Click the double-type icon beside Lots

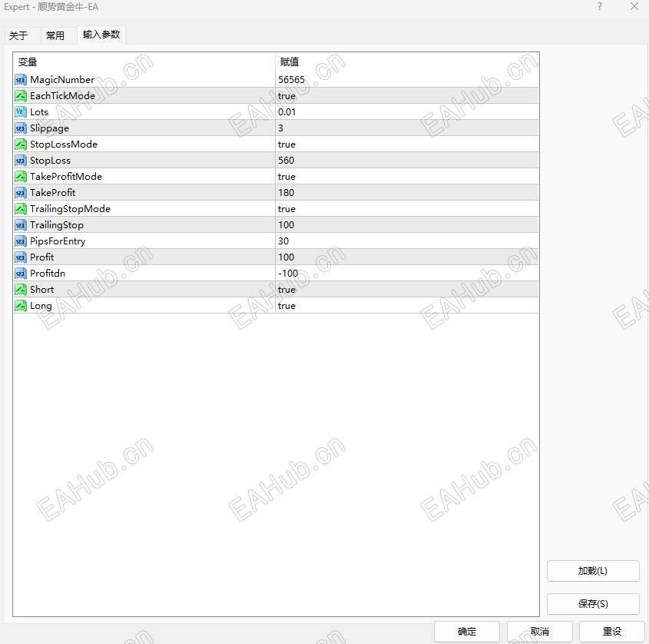pyautogui.click(x=21, y=112)
